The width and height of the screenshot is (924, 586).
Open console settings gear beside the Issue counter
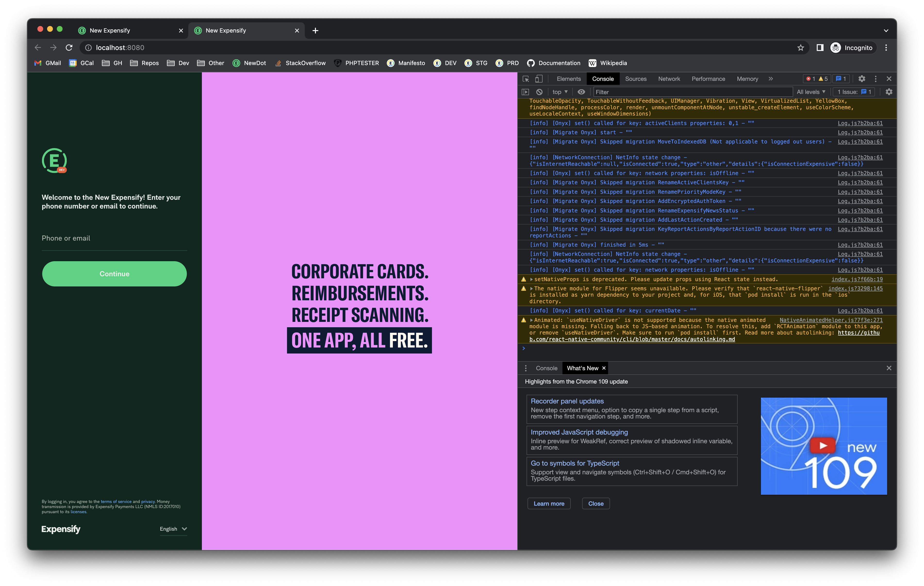(x=889, y=92)
